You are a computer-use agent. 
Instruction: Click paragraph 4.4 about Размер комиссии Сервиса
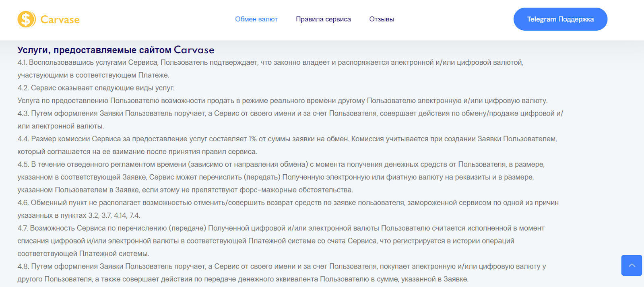pyautogui.click(x=287, y=145)
